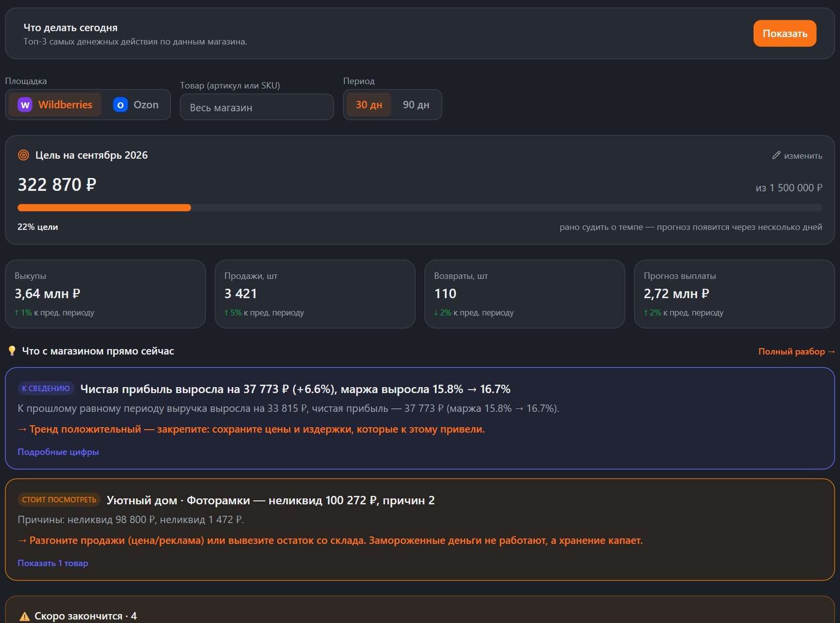The width and height of the screenshot is (840, 623).
Task: Click the СТОИТ ПОСМОТРЕТЬ badge
Action: pos(59,500)
